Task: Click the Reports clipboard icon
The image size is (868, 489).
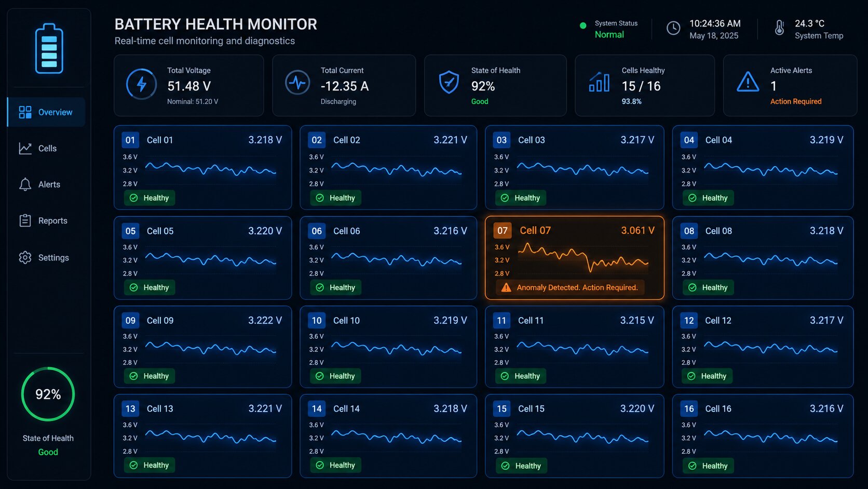Action: point(25,221)
